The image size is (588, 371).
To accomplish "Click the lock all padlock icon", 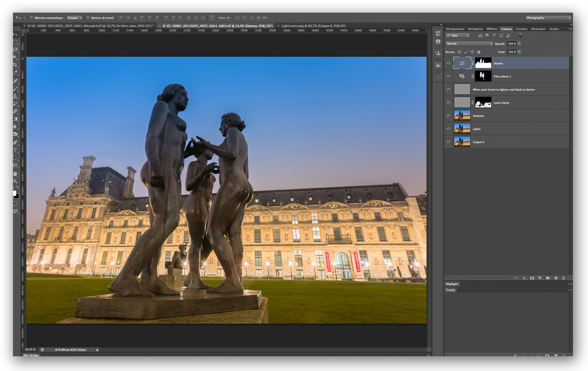I will [x=479, y=52].
